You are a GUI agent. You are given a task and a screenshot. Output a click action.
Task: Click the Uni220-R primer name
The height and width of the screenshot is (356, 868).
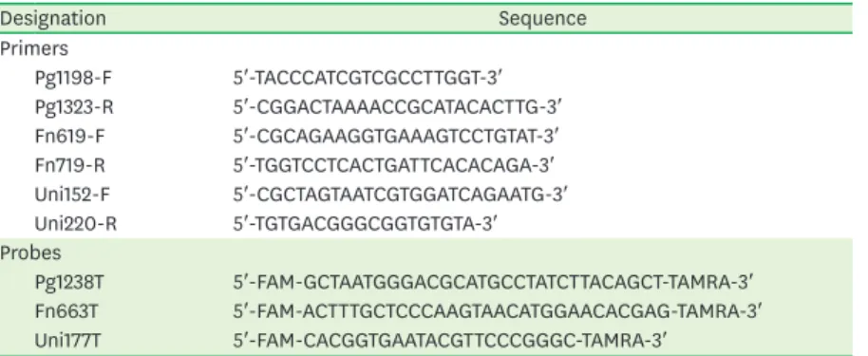coord(76,224)
